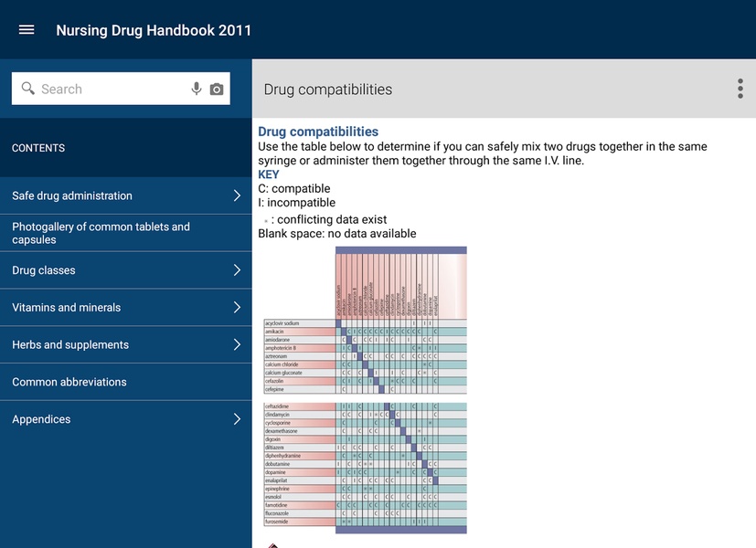Focus the Search input field

(x=121, y=89)
